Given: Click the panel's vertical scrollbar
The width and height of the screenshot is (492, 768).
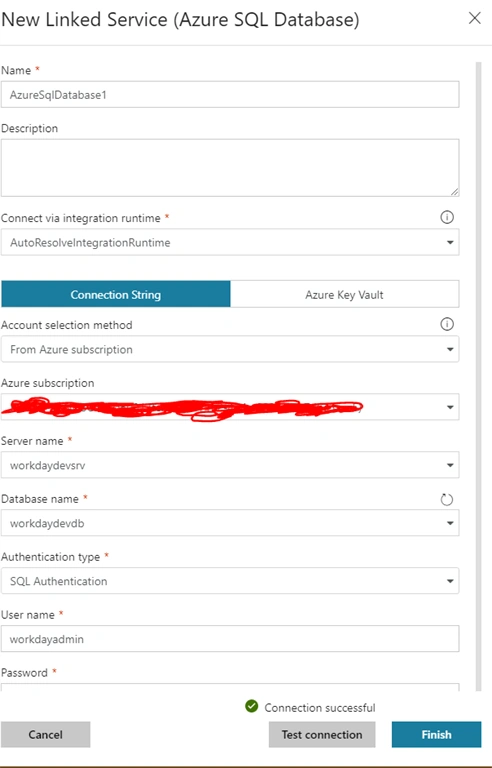Looking at the screenshot, I should click(478, 376).
